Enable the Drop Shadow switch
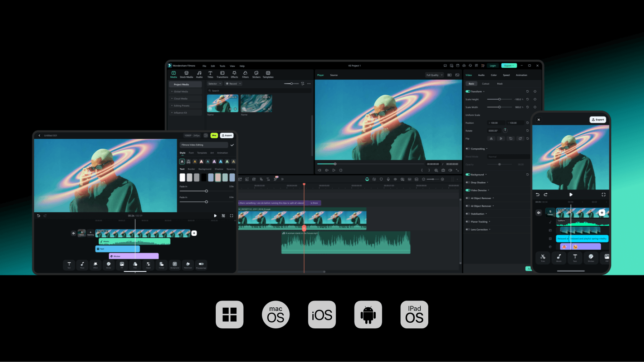Viewport: 644px width, 362px height. [x=468, y=183]
